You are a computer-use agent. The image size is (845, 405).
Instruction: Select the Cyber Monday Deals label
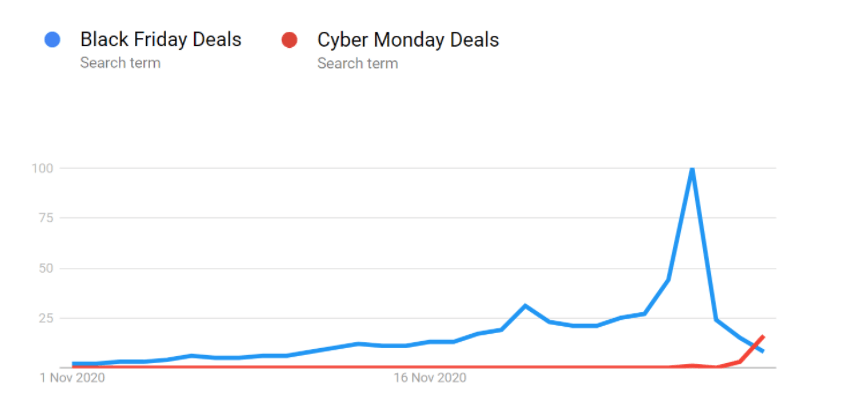tap(408, 40)
